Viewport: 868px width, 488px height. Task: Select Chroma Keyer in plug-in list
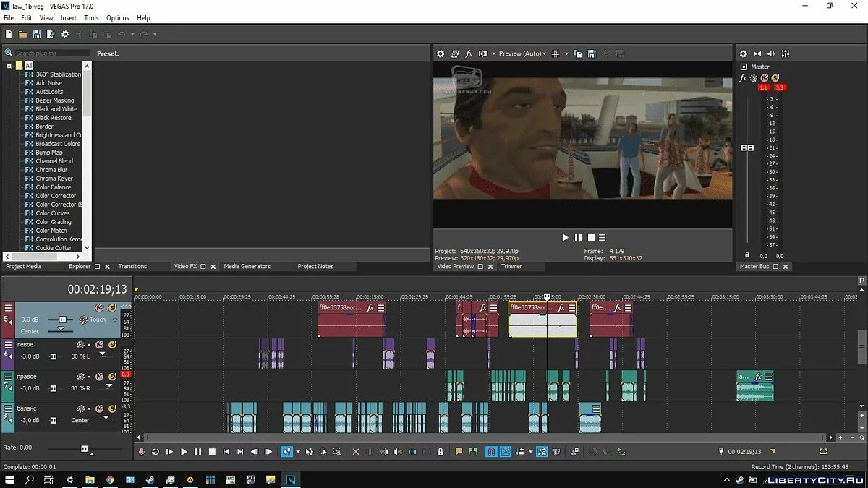(54, 179)
